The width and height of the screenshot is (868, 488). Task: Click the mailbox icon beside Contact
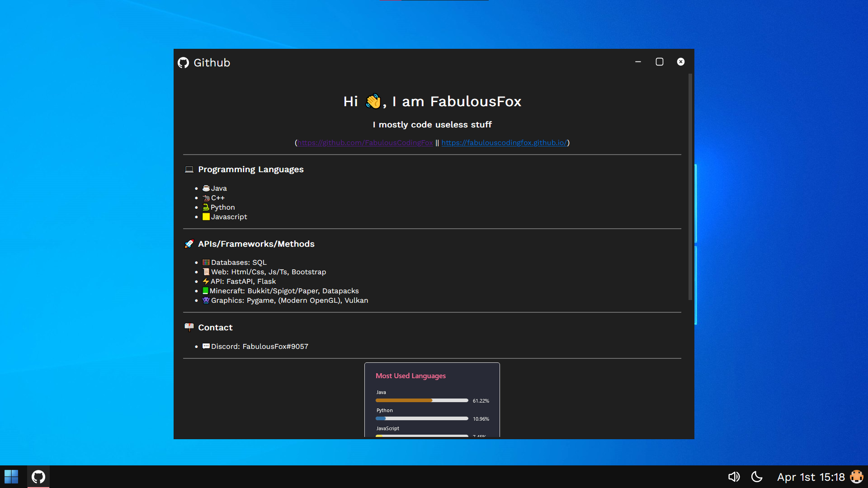pyautogui.click(x=189, y=327)
